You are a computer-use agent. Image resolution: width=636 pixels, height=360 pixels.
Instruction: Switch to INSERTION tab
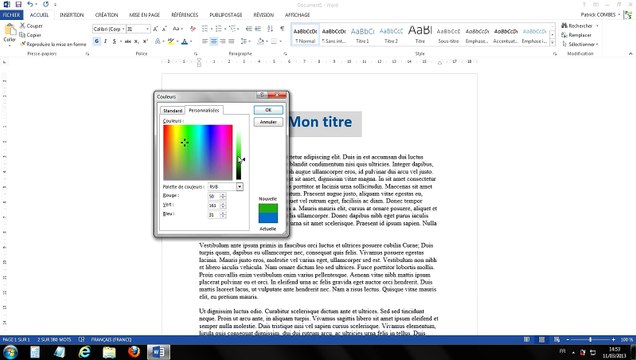[72, 15]
